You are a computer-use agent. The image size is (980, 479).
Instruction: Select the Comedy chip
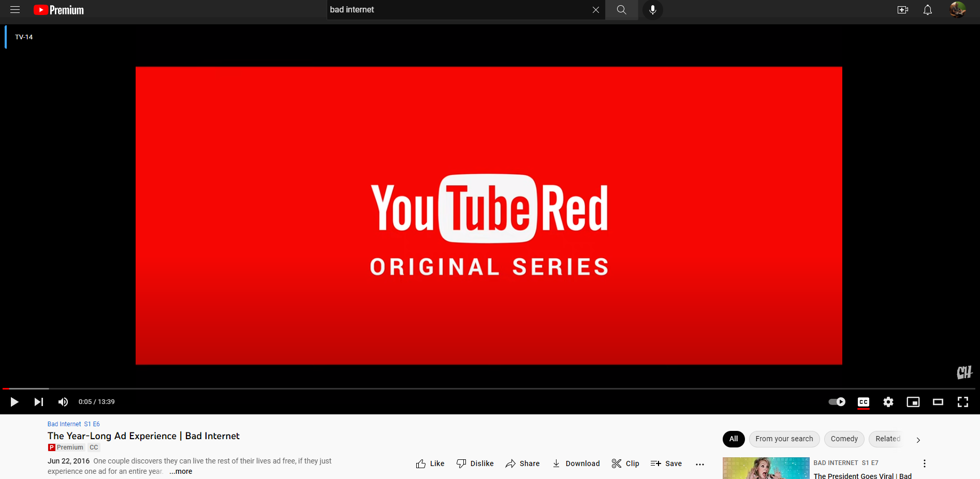844,439
